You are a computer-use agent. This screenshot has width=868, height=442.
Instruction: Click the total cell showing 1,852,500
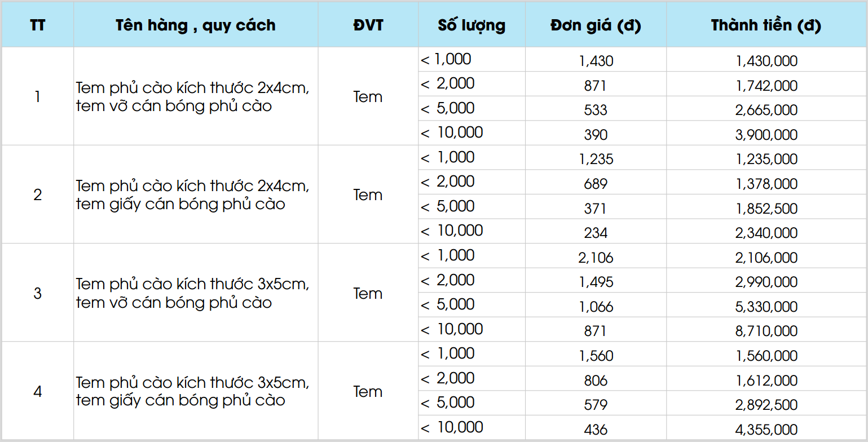tap(766, 207)
